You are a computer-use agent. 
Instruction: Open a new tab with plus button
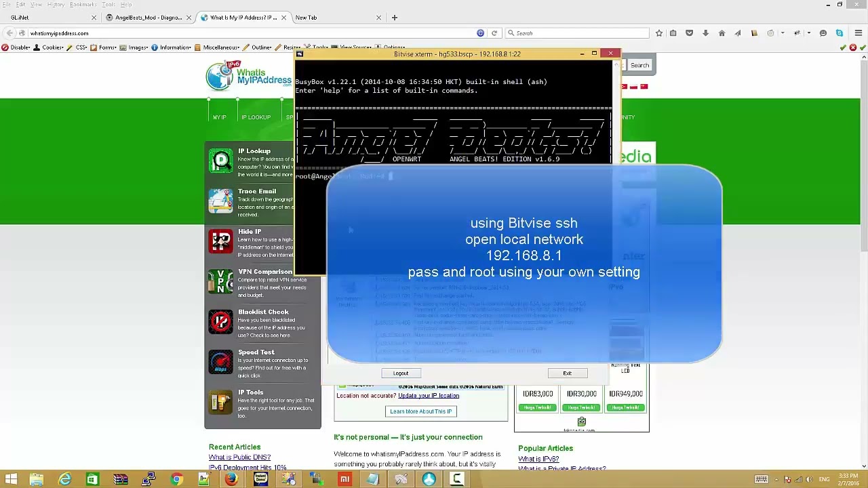(394, 18)
